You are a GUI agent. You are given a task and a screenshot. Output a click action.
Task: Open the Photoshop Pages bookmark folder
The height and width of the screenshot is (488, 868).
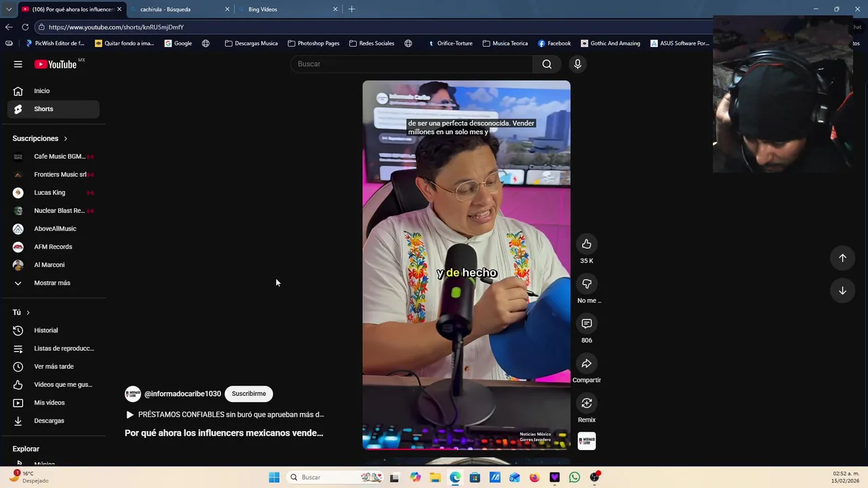314,43
